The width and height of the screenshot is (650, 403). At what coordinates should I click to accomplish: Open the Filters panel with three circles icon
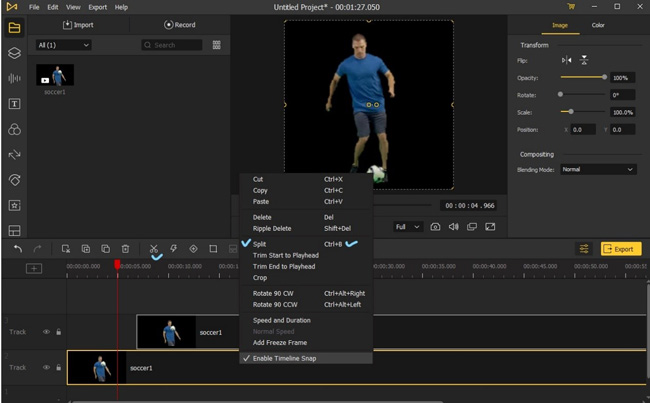[x=14, y=129]
